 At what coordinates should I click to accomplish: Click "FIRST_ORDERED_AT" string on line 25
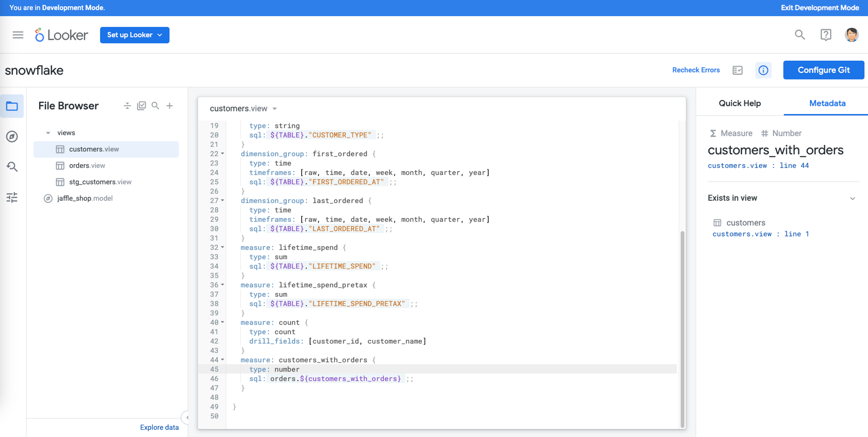point(346,182)
